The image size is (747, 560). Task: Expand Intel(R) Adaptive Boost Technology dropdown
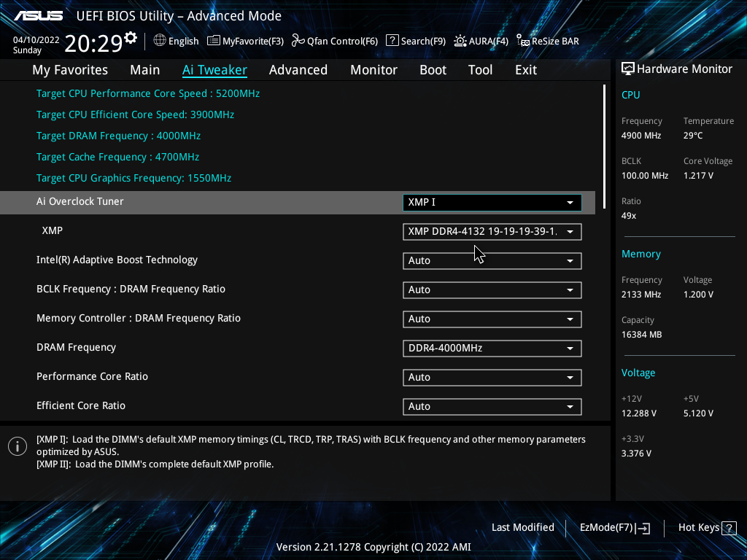coord(492,261)
